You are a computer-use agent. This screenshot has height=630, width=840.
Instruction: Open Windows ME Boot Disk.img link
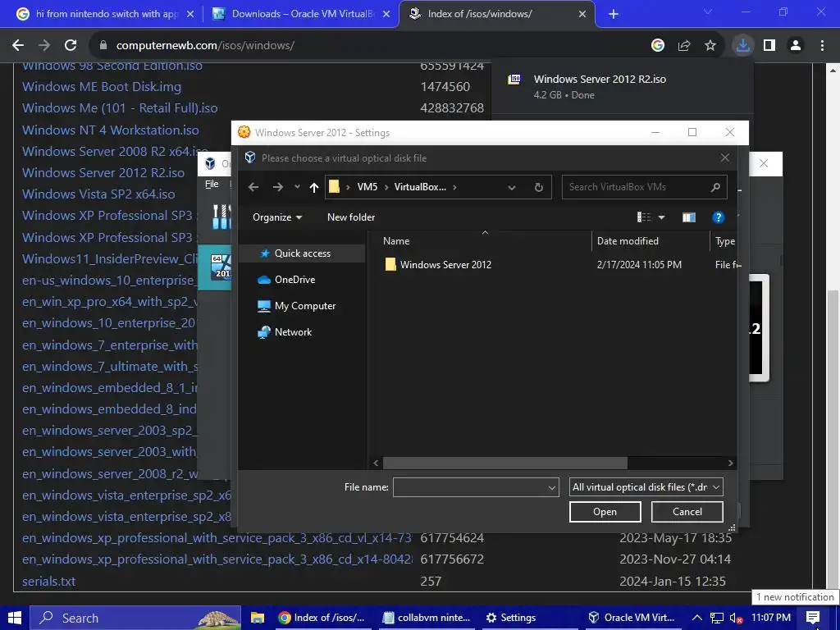click(x=101, y=87)
